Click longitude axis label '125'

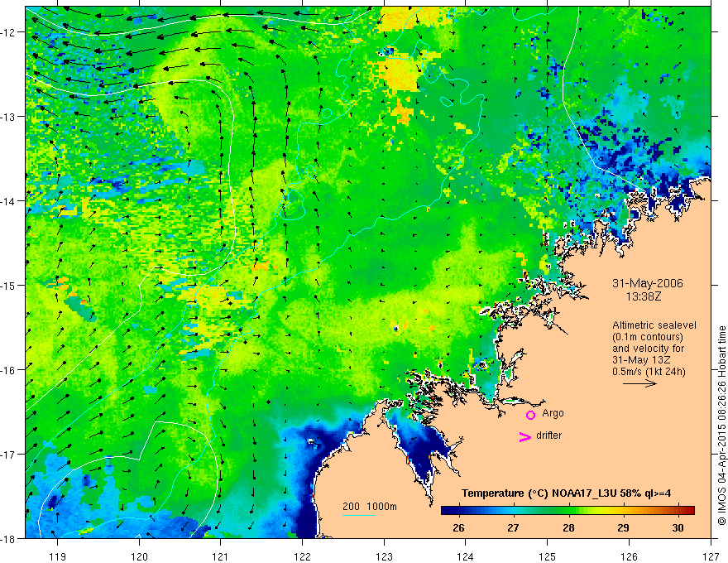(x=548, y=556)
